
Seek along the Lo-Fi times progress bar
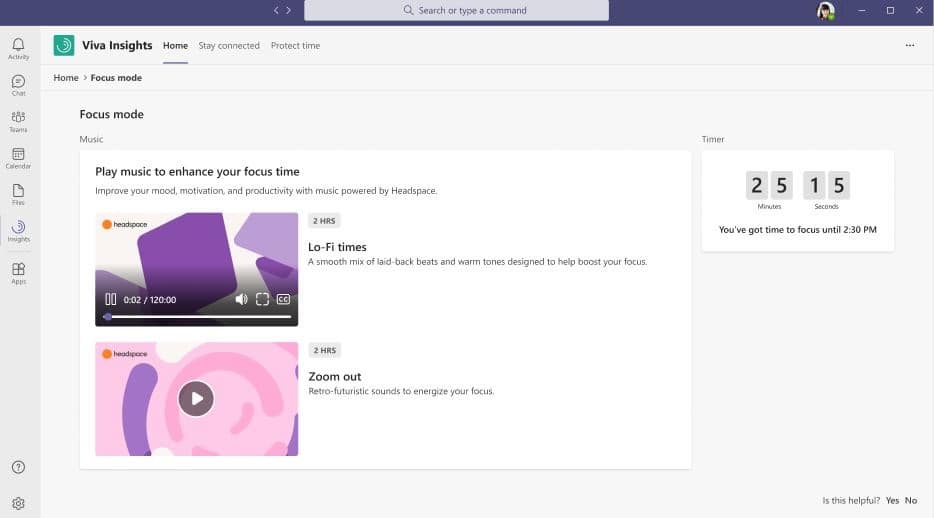click(x=198, y=317)
